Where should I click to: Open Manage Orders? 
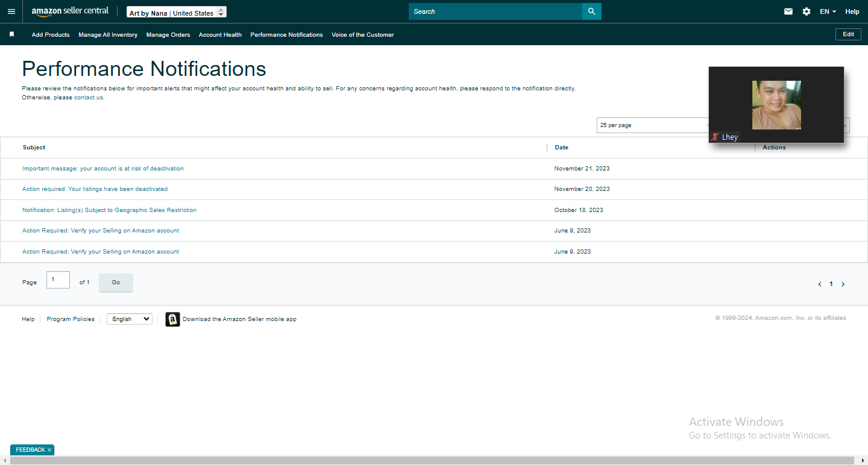coord(168,35)
